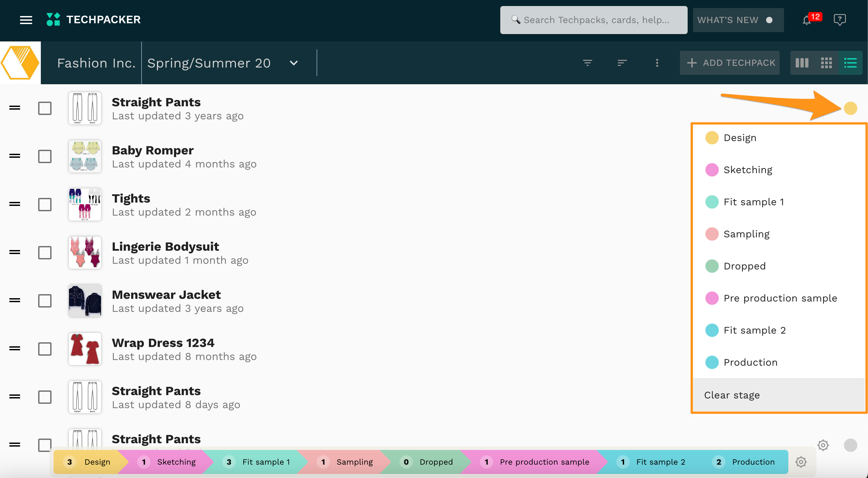Screen dimensions: 868x478
Task: Check the Baby Romper checkbox
Action: point(45,156)
